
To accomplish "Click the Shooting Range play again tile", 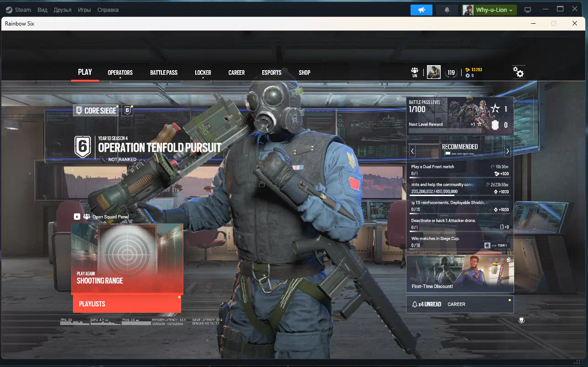I will 127,258.
